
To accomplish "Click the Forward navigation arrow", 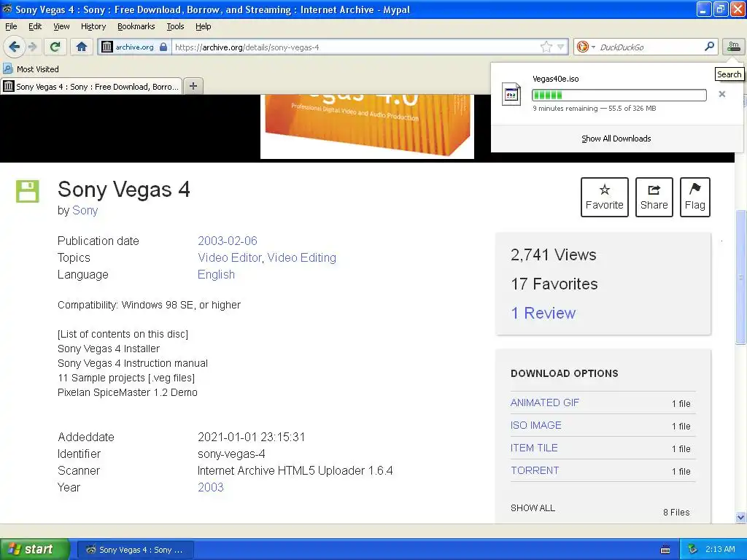I will point(32,47).
